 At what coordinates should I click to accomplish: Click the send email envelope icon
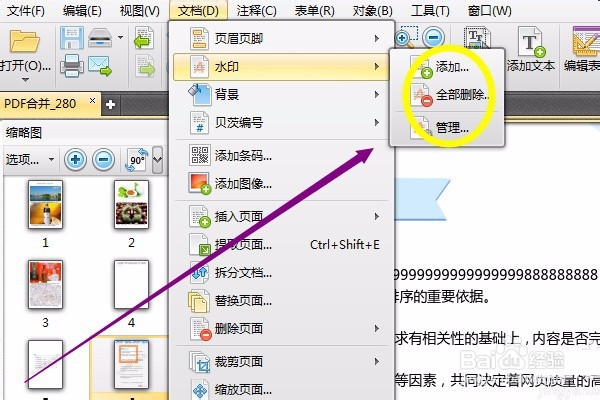coord(99,66)
